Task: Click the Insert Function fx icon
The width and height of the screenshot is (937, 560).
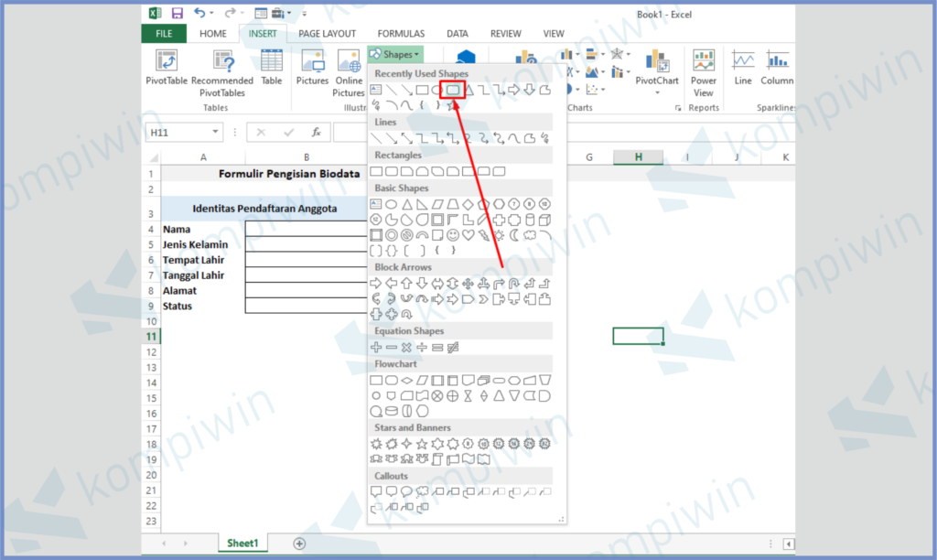Action: [x=315, y=132]
